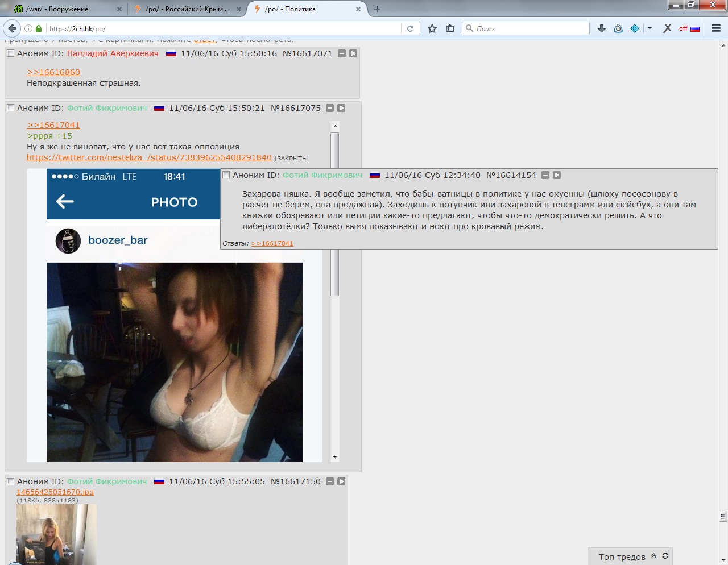Screen dimensions: 728x565
Task: Click the 'Фотий Фикримович' name in post №16614154
Action: coord(322,175)
